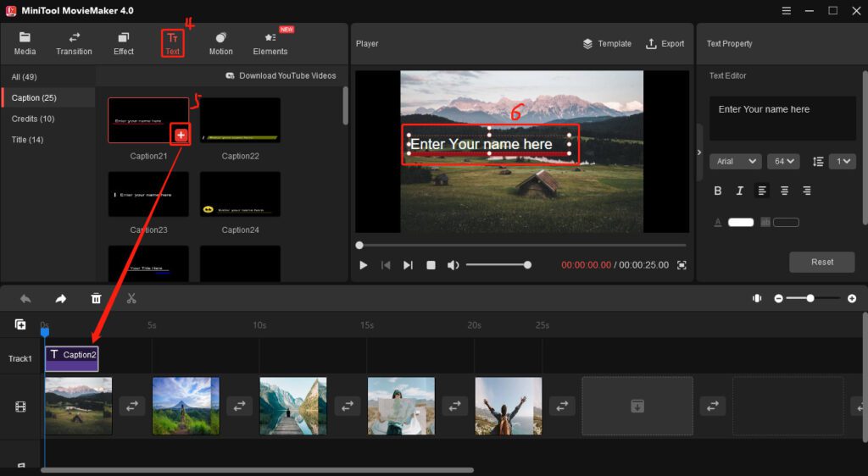Select the lake dock clip thumbnail
The width and height of the screenshot is (868, 476).
click(x=293, y=407)
